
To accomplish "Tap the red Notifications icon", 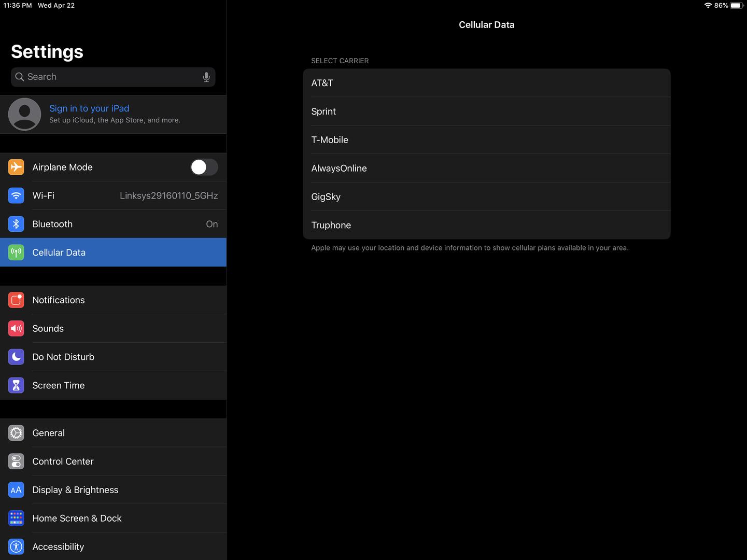I will pos(16,300).
